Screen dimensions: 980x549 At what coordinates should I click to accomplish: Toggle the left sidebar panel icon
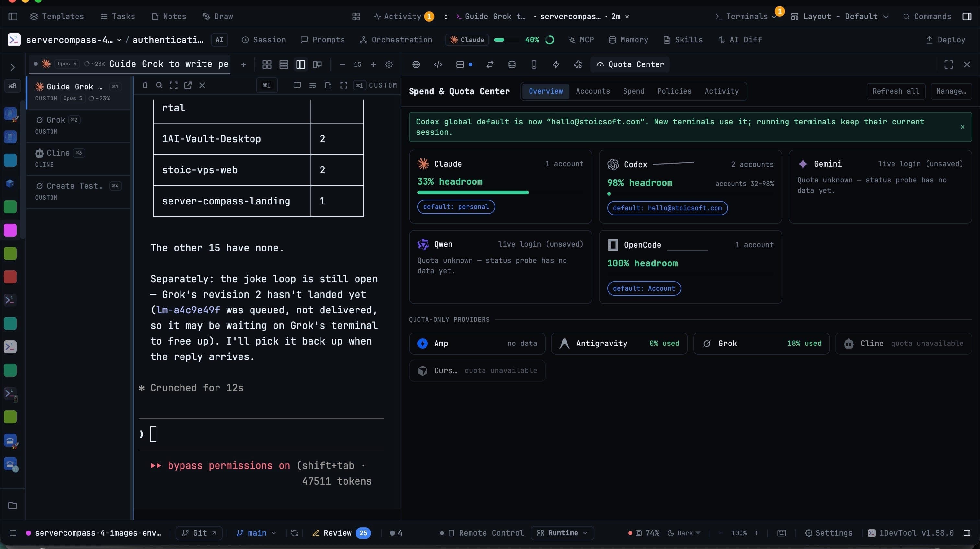click(13, 16)
